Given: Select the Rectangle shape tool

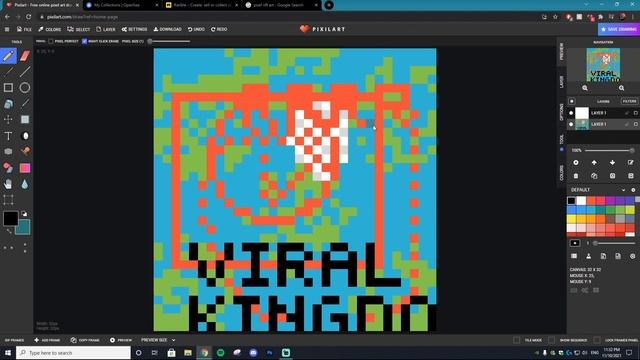Looking at the screenshot, I should 8,88.
